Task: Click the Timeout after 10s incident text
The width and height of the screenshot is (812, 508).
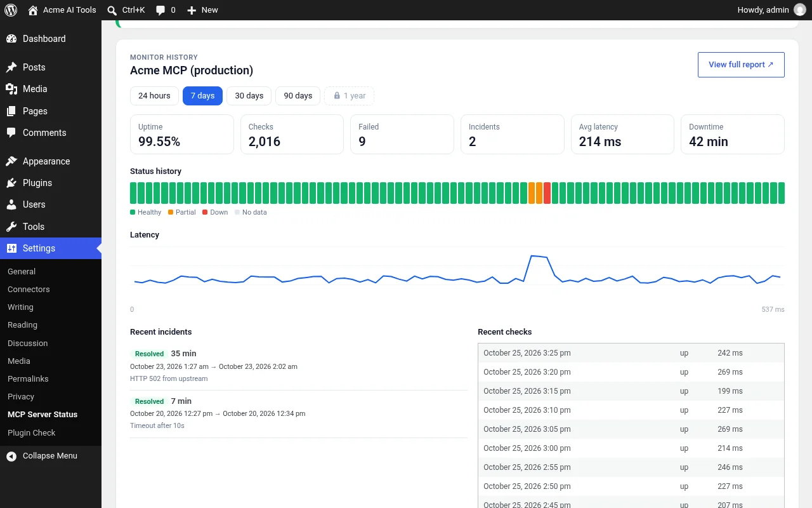Action: click(157, 425)
